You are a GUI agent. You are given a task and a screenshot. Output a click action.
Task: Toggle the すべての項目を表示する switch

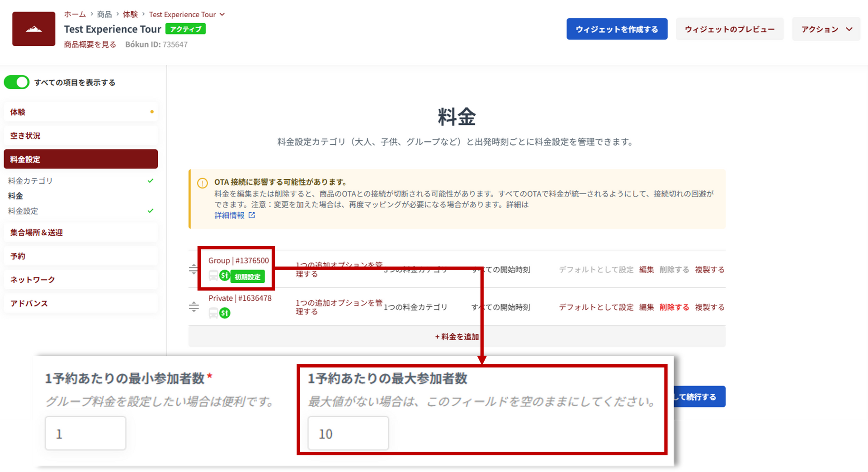click(17, 82)
